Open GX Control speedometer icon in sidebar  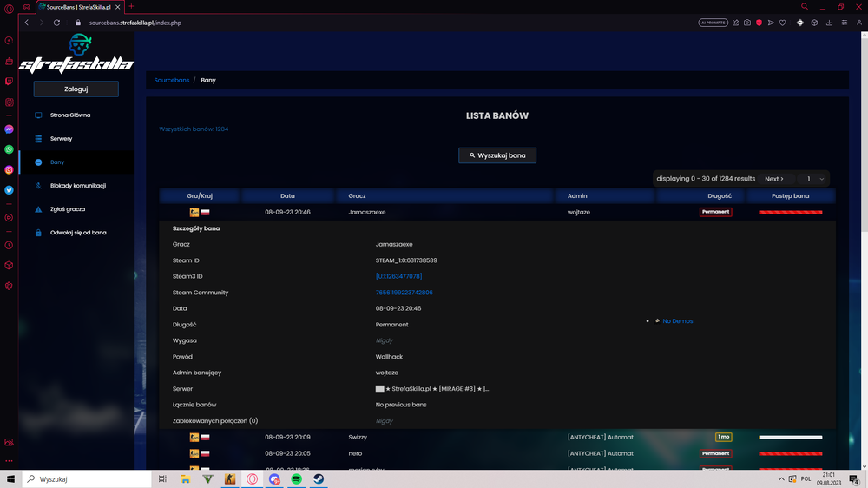[9, 41]
